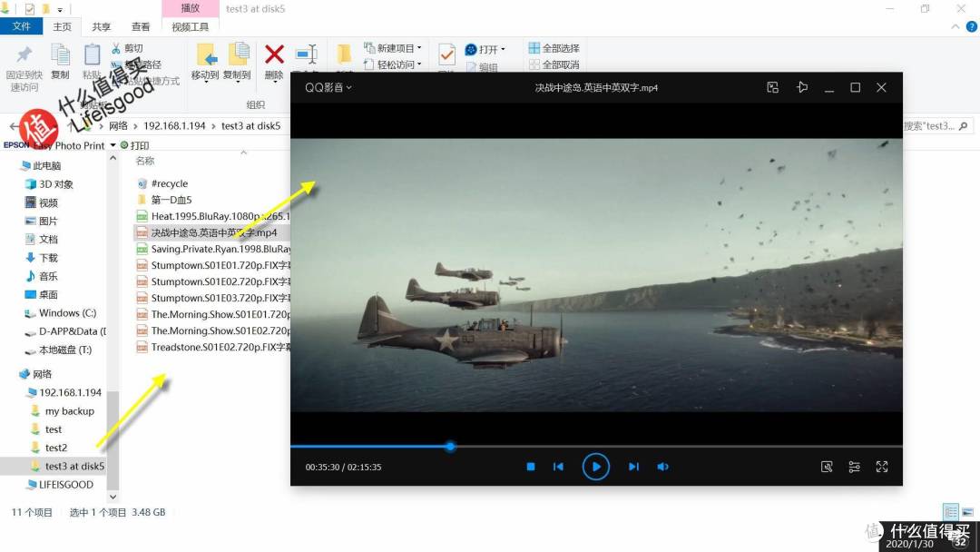Viewport: 980px width, 552px height.
Task: Select Stumptown.S01E01 file
Action: click(x=213, y=265)
